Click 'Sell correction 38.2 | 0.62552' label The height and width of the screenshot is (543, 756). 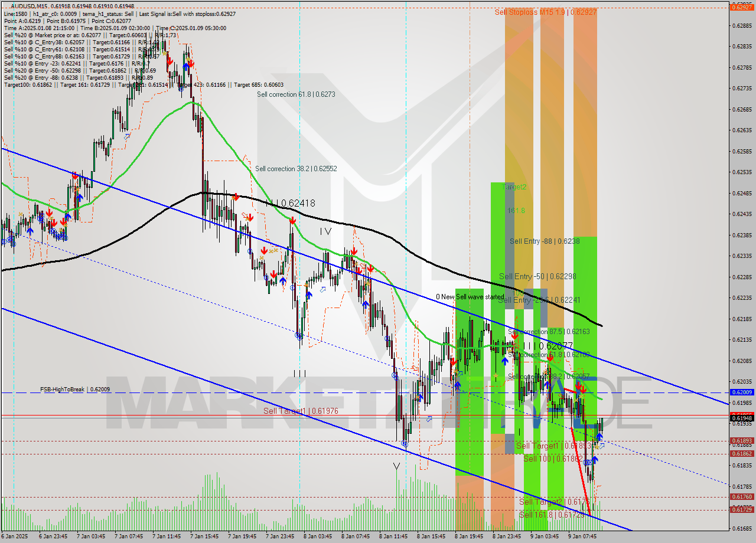pos(296,169)
